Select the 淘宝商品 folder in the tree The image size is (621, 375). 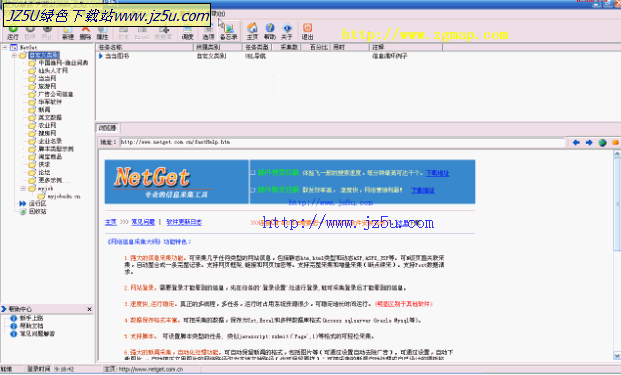[50, 157]
